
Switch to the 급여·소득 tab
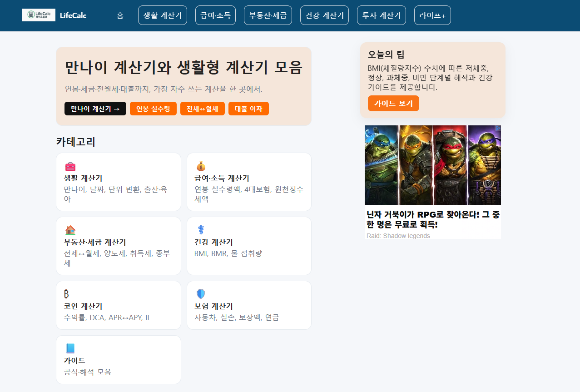point(215,15)
